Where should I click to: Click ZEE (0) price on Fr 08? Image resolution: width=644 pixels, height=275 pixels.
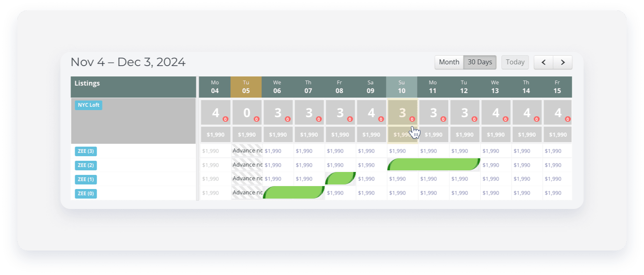[335, 193]
